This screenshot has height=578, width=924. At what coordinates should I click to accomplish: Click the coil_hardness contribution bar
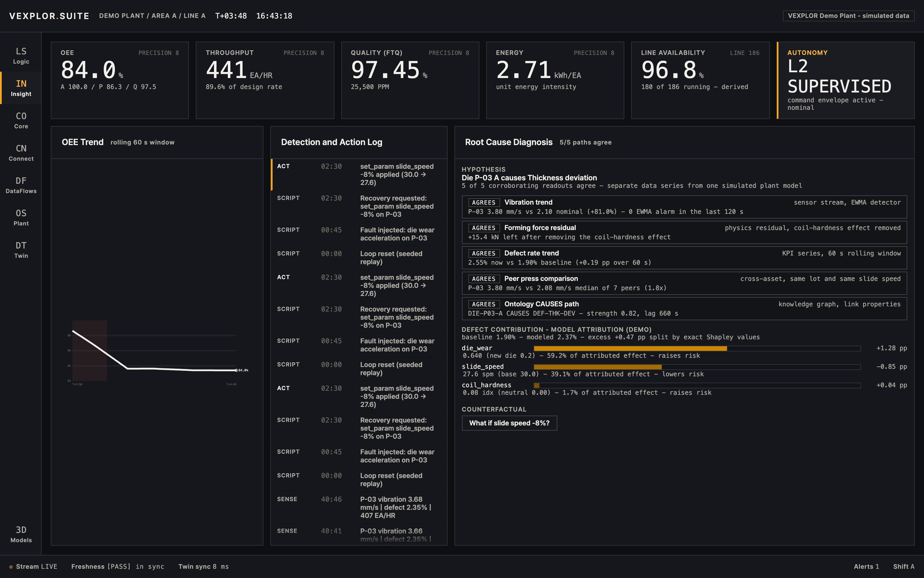point(697,385)
